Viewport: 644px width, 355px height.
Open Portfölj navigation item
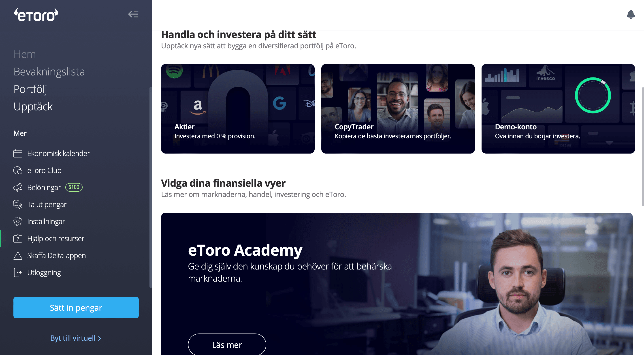[30, 89]
